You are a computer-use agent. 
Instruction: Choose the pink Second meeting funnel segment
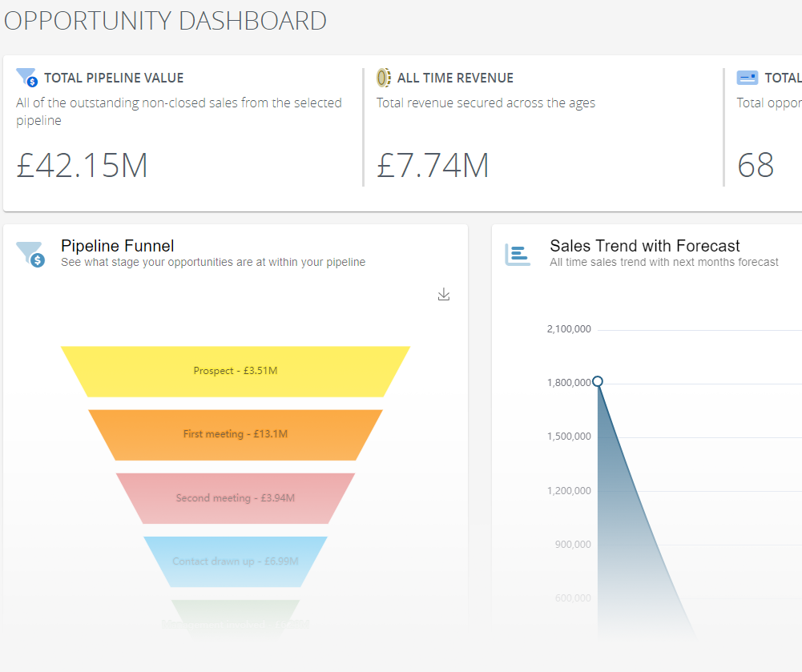[235, 497]
